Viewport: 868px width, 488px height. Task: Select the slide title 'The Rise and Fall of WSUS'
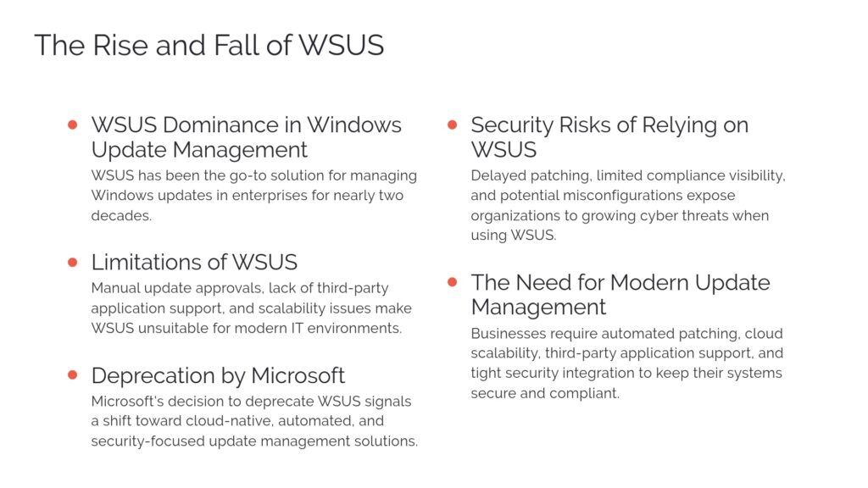coord(209,45)
